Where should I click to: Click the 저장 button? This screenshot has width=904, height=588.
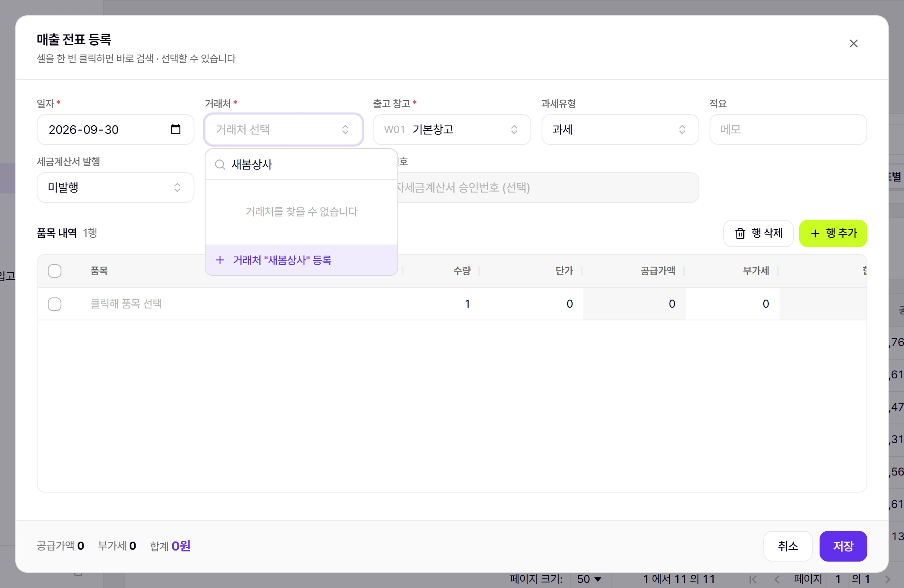(x=843, y=546)
